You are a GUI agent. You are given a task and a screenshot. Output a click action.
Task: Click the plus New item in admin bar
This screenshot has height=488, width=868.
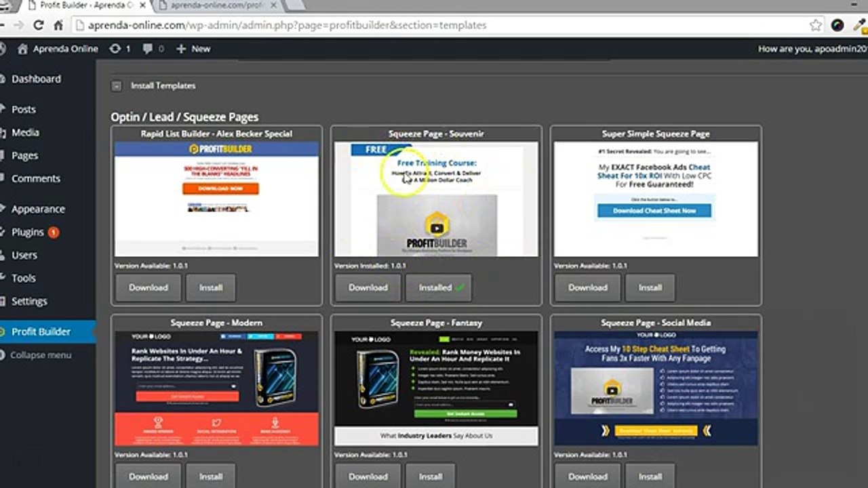[193, 49]
